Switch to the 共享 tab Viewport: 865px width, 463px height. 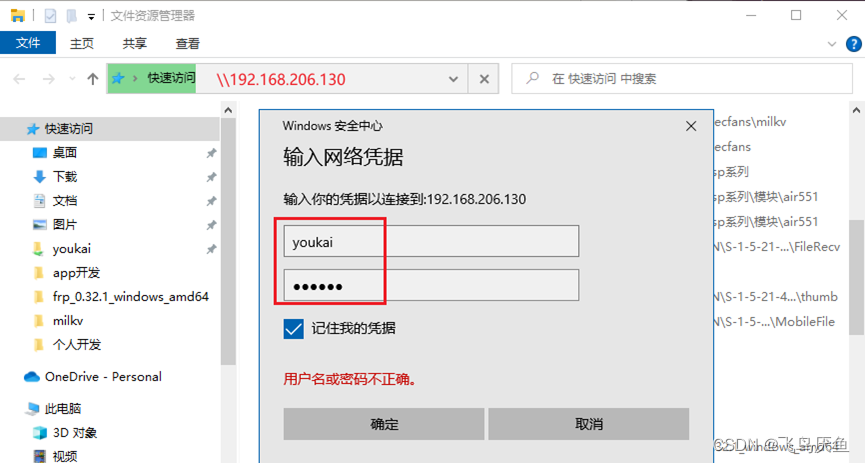134,44
